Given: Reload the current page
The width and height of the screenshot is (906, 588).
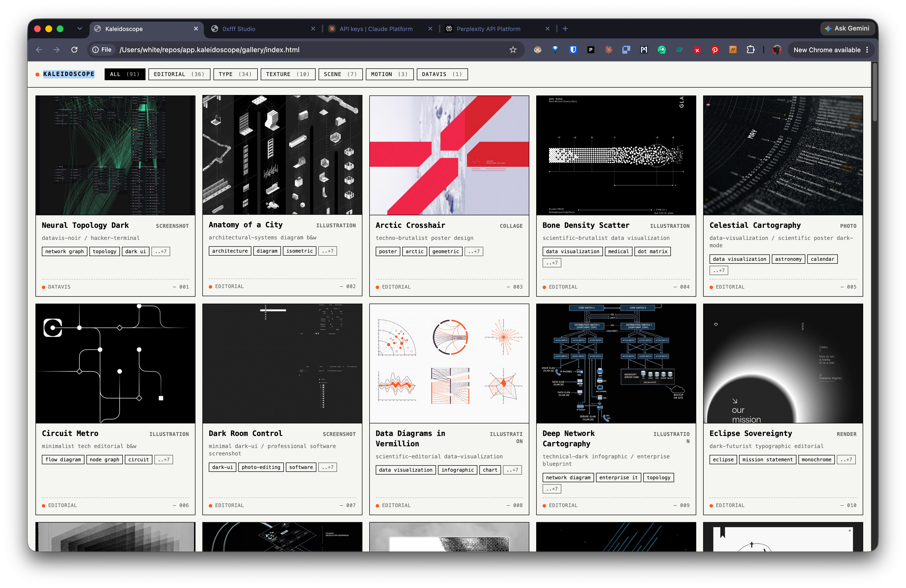Looking at the screenshot, I should pyautogui.click(x=75, y=50).
